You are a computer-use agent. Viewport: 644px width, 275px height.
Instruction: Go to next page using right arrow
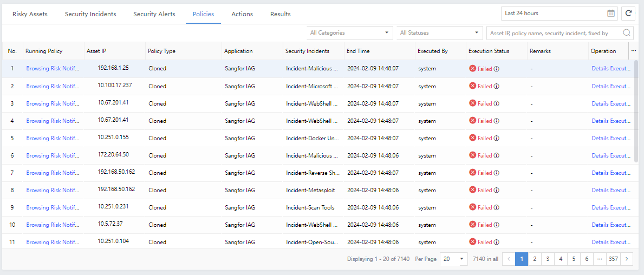point(627,259)
